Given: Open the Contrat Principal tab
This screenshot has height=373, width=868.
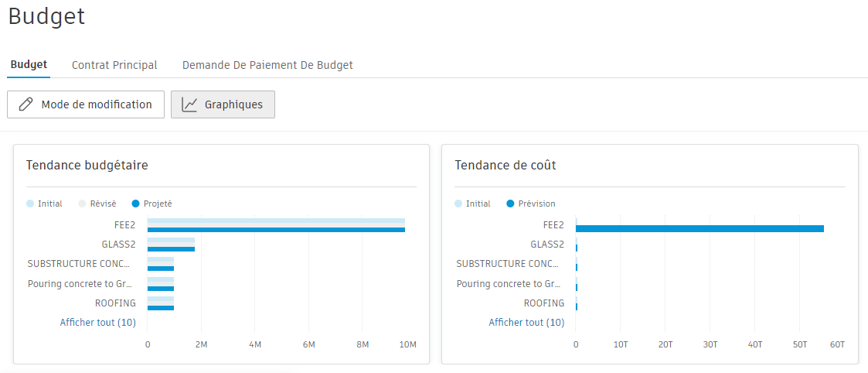Looking at the screenshot, I should tap(114, 66).
